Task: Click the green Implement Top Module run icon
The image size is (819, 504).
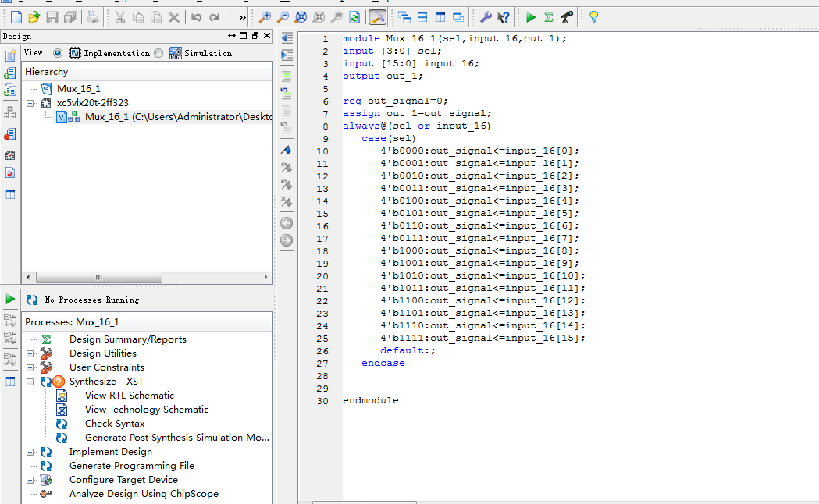Action: 531,17
